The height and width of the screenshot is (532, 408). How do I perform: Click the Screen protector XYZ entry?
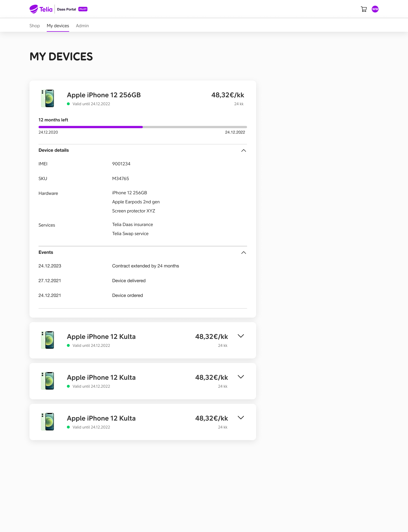tap(134, 211)
